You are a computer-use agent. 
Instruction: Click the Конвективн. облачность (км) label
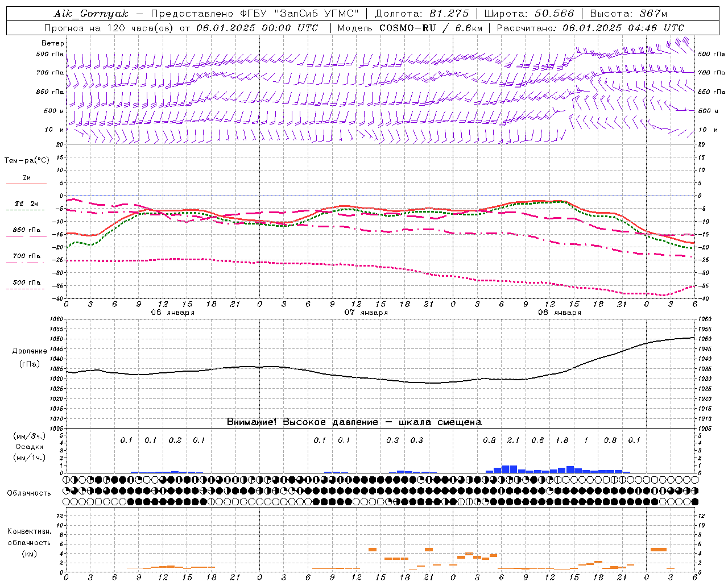coord(29,542)
